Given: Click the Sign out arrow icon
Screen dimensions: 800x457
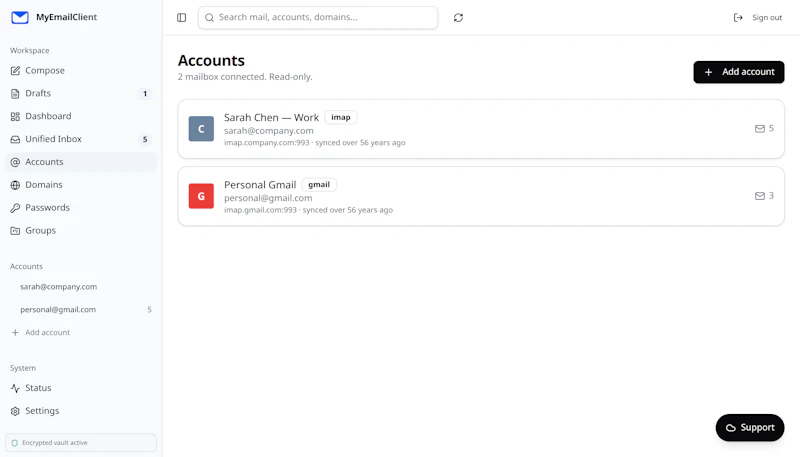Looking at the screenshot, I should [x=738, y=17].
